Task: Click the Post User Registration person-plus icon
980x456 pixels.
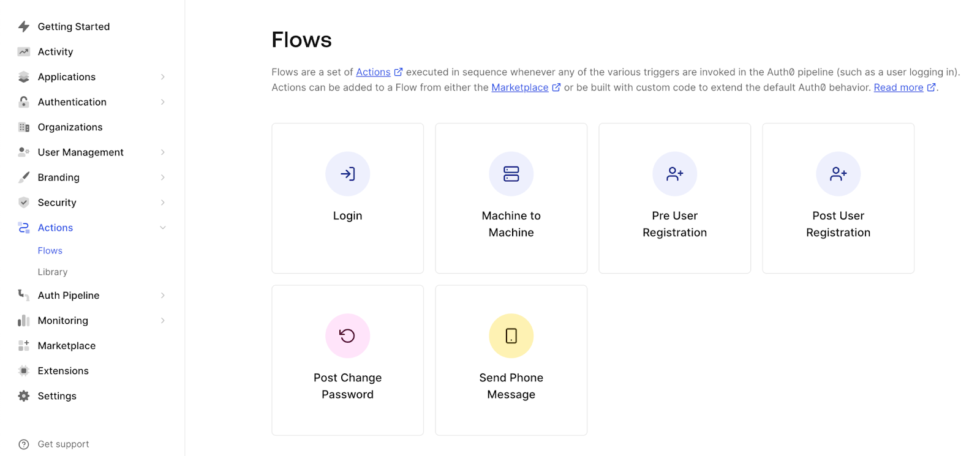Action: (x=839, y=174)
